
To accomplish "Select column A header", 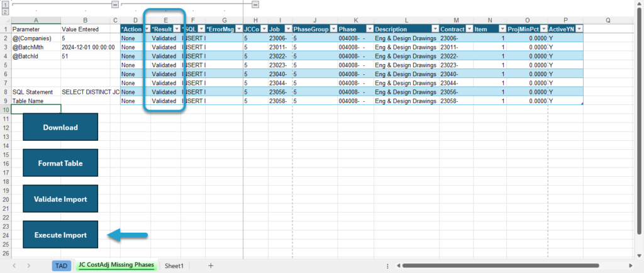I will pyautogui.click(x=36, y=20).
